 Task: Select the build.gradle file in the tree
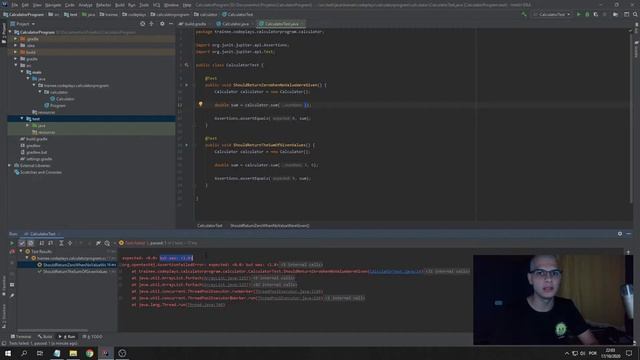(34, 139)
